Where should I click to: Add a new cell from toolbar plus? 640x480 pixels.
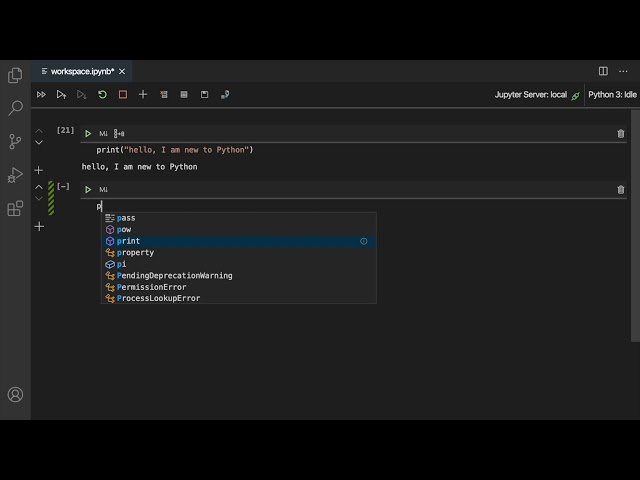click(143, 95)
